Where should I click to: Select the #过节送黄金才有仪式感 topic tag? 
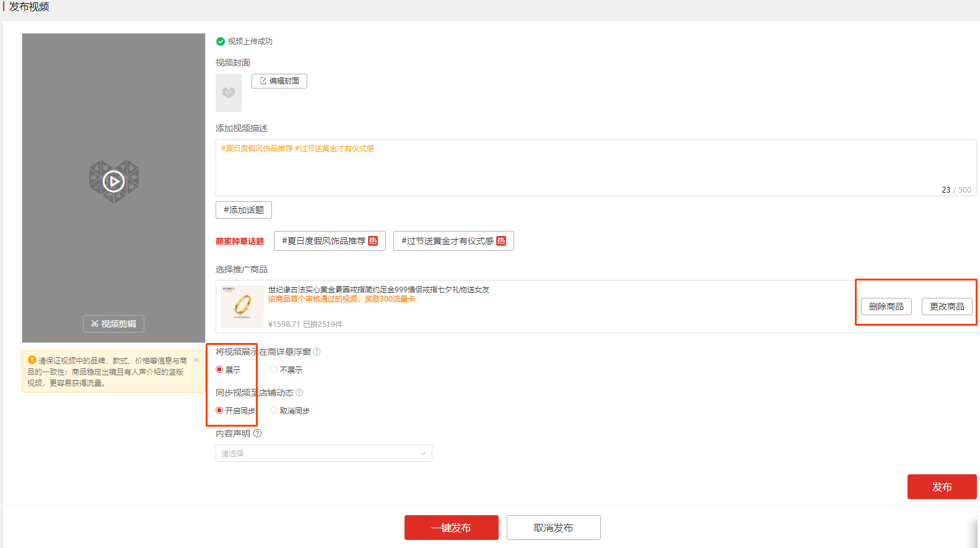[x=453, y=241]
